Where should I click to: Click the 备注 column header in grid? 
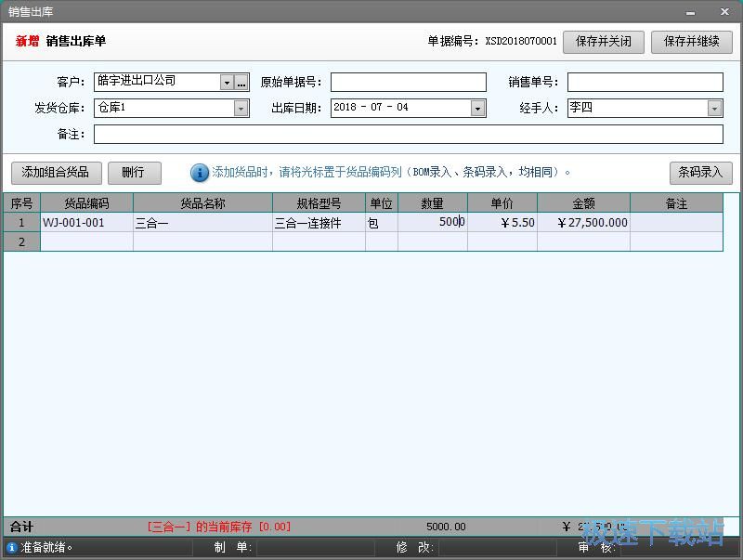click(677, 203)
